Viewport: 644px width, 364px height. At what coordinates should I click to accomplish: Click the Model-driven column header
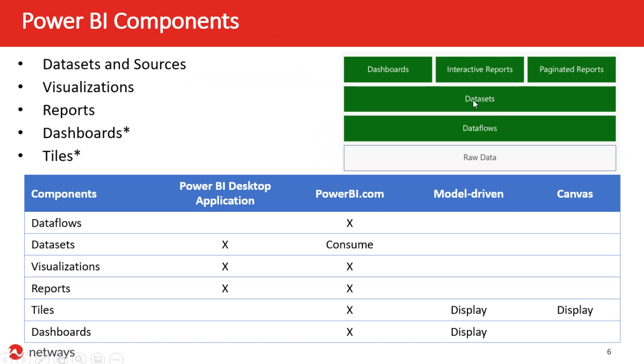tap(468, 194)
